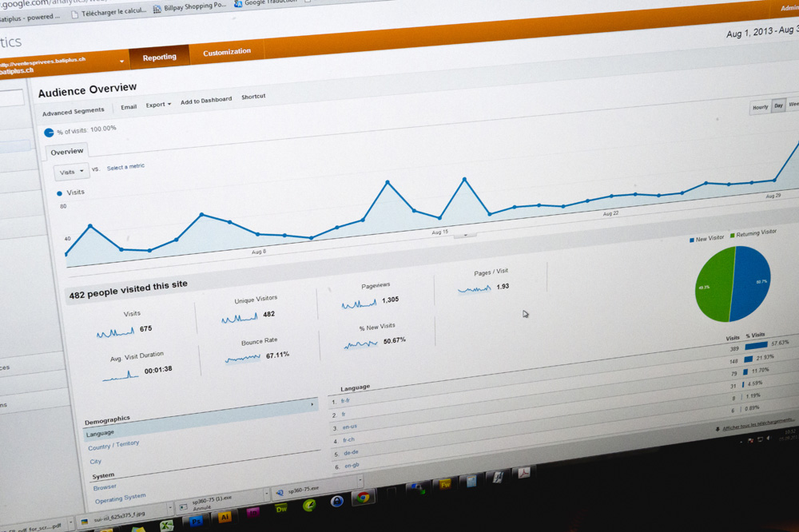Click the green feather icon in the taskbar
Image resolution: width=799 pixels, height=532 pixels.
click(x=308, y=505)
